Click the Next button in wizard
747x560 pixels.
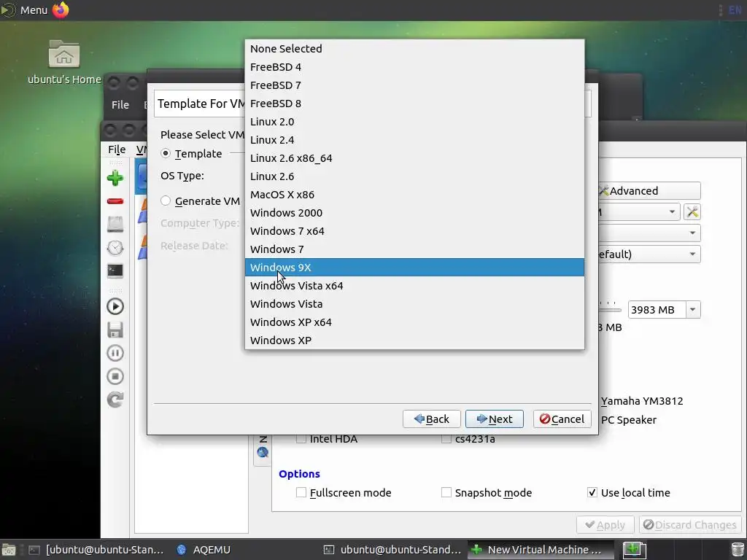tap(495, 419)
